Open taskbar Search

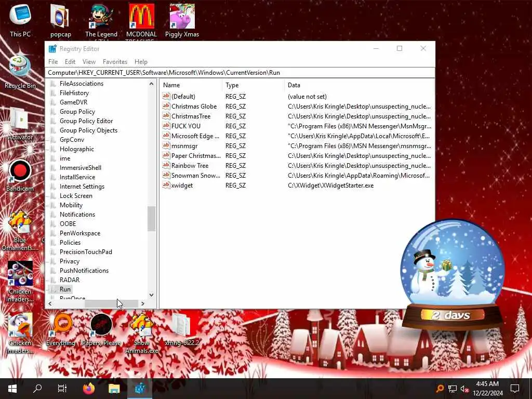pyautogui.click(x=37, y=389)
